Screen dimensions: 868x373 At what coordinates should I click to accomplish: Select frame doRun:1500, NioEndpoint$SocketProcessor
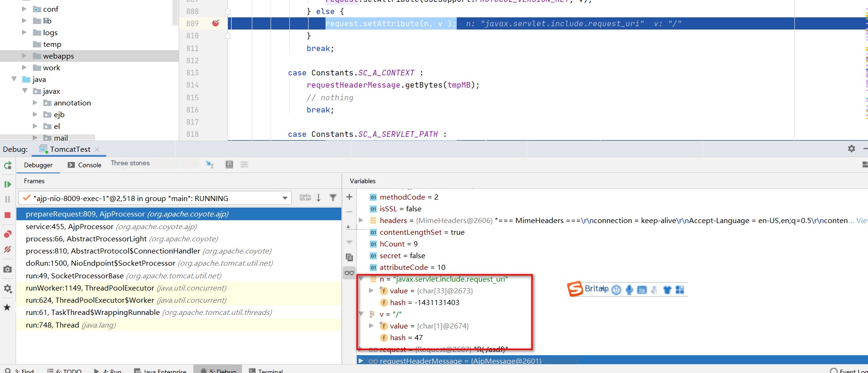tap(179, 263)
